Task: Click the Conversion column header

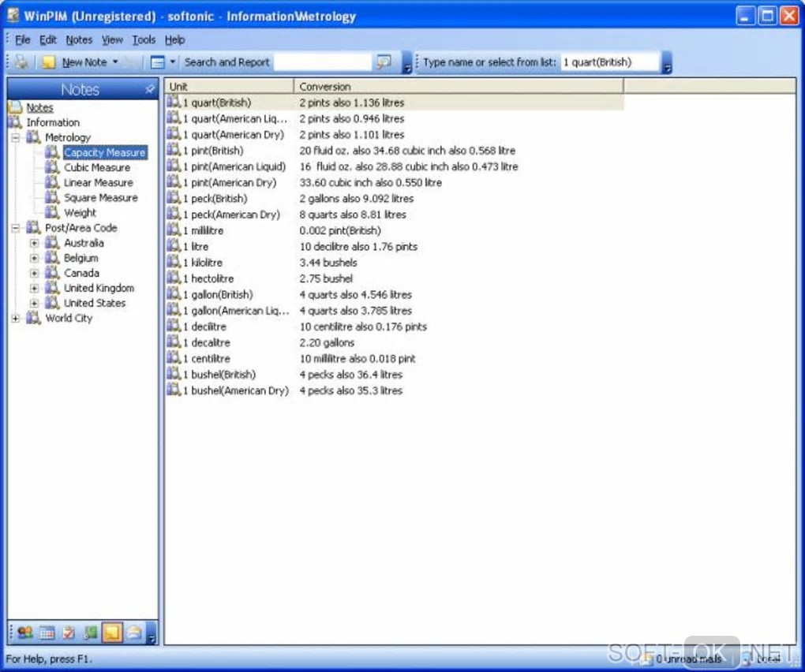Action: coord(459,86)
